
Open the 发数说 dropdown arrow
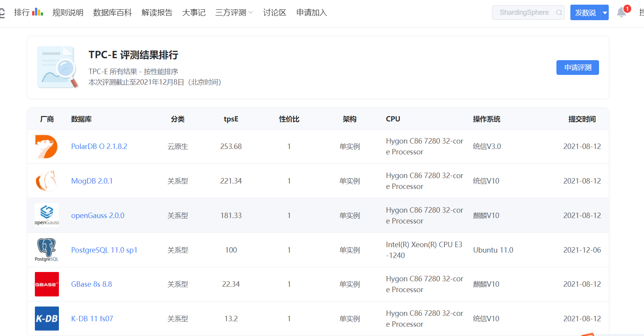pos(604,12)
